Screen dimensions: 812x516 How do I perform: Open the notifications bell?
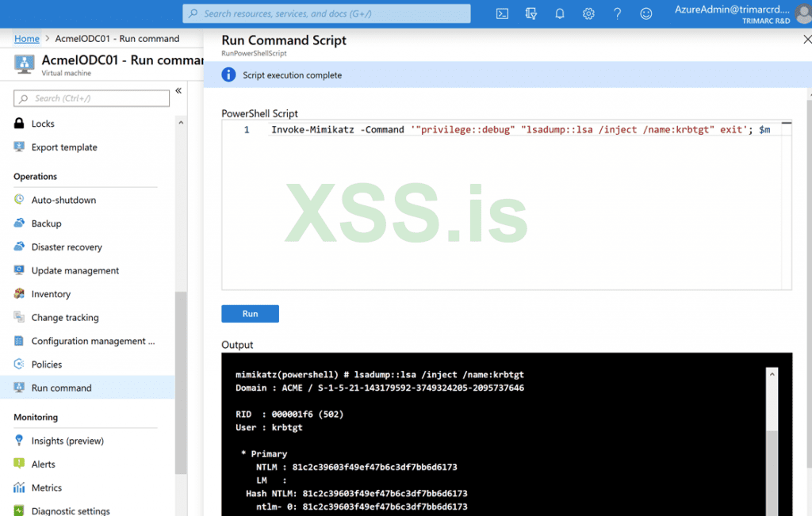tap(559, 14)
